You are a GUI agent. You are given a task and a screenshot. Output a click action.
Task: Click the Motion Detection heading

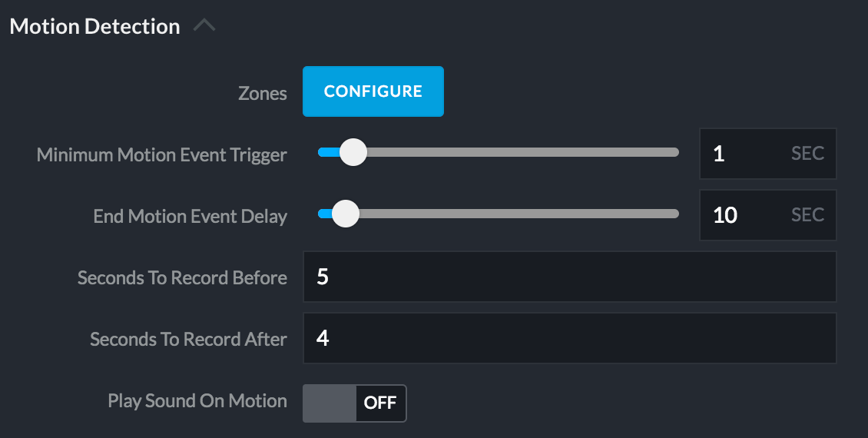click(x=94, y=26)
